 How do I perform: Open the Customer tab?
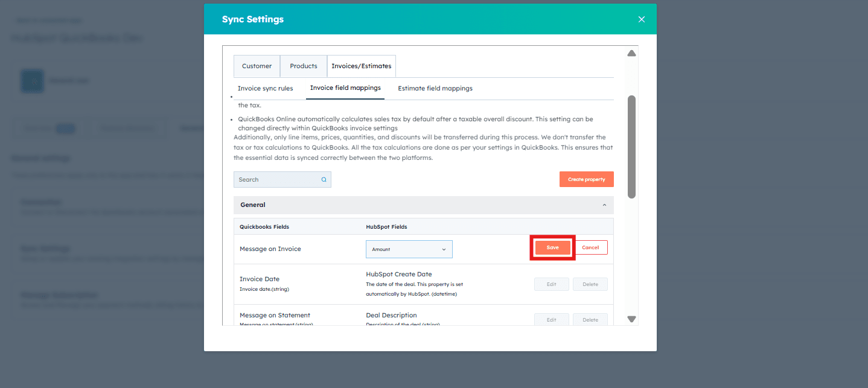(x=257, y=66)
